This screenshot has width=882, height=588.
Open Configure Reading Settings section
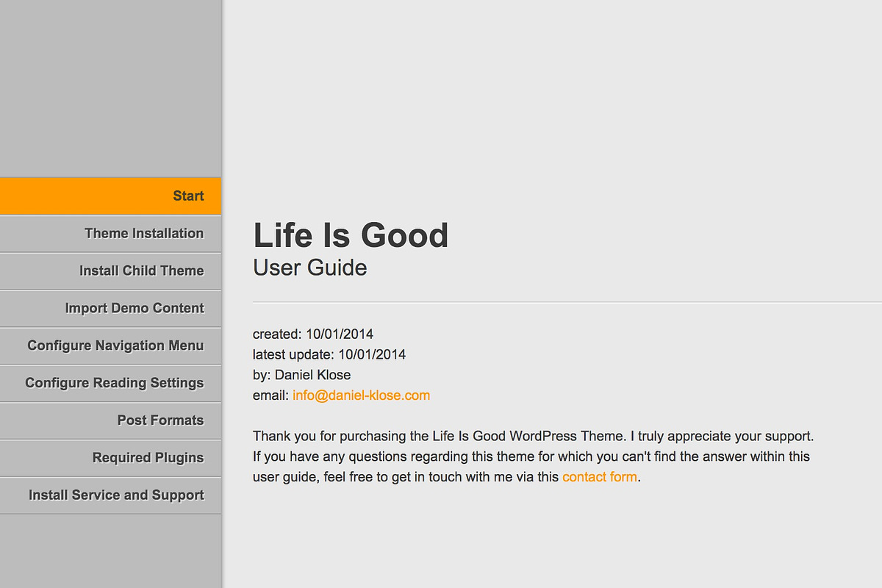pyautogui.click(x=110, y=384)
